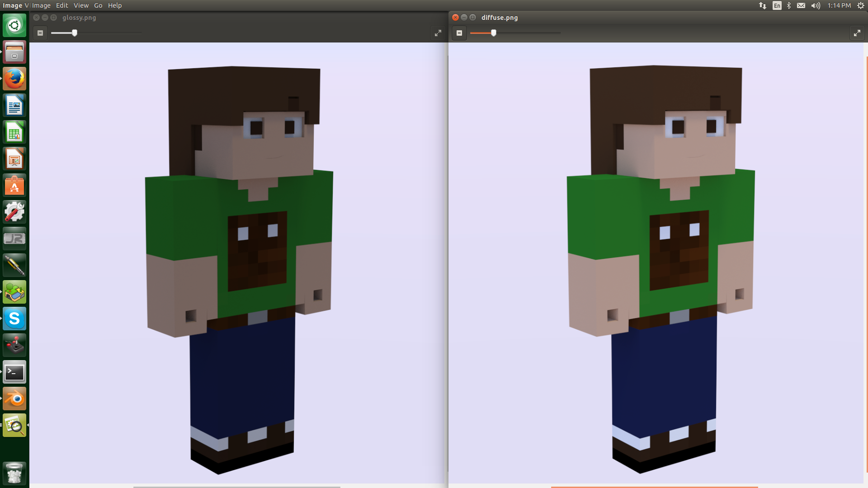
Task: Open LibreOffice Calc from dock
Action: 14,132
